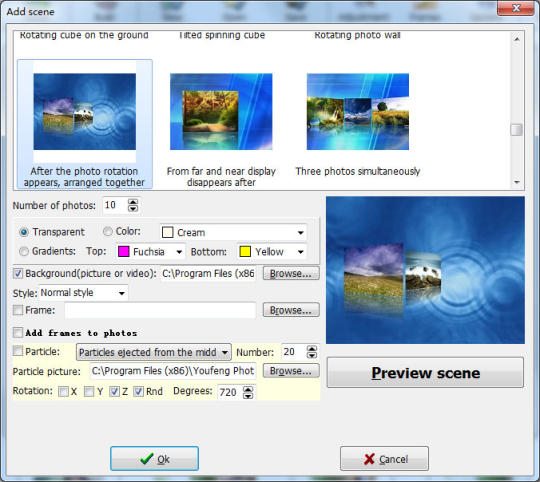Enable Add frames to photos

(x=18, y=333)
